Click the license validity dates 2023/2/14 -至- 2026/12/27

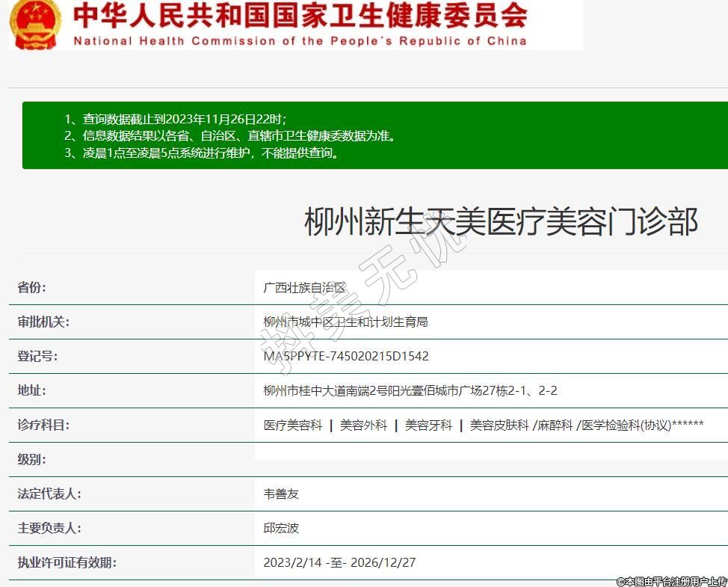click(339, 563)
